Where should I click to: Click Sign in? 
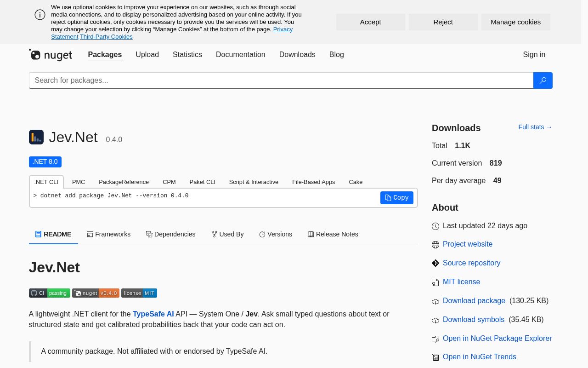(534, 55)
